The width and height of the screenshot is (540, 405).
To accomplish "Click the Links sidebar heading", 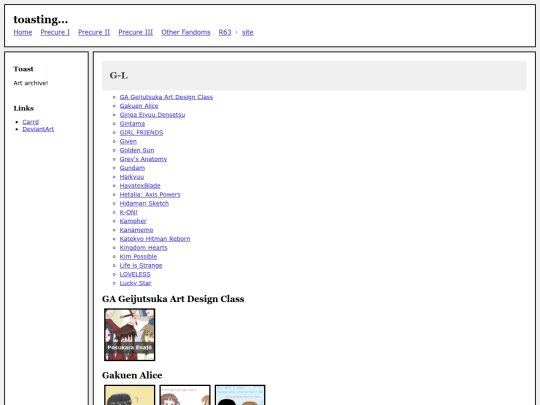I will [24, 108].
